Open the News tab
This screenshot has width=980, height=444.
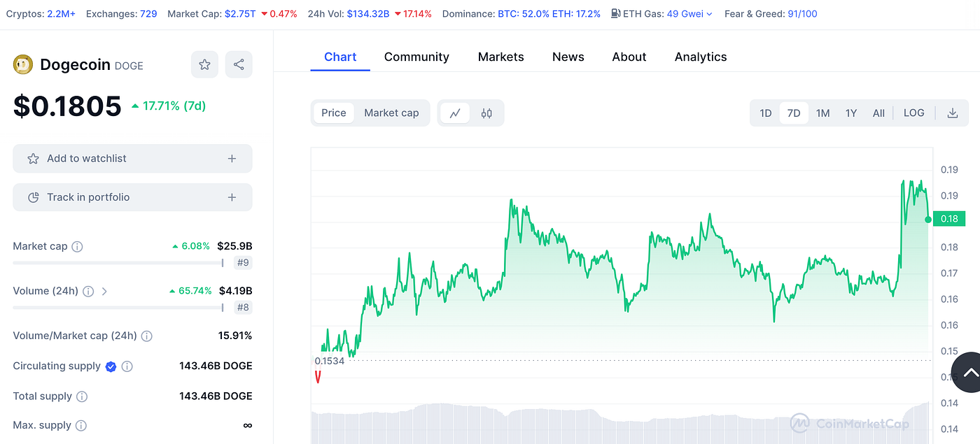tap(568, 57)
